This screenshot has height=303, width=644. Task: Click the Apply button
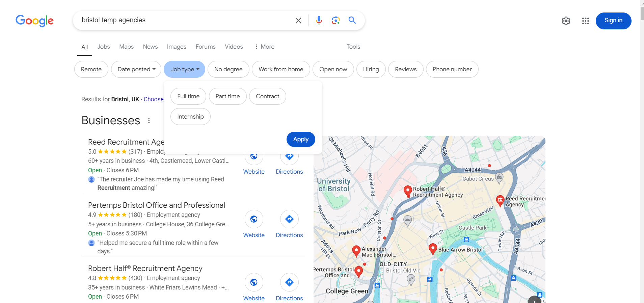(301, 139)
